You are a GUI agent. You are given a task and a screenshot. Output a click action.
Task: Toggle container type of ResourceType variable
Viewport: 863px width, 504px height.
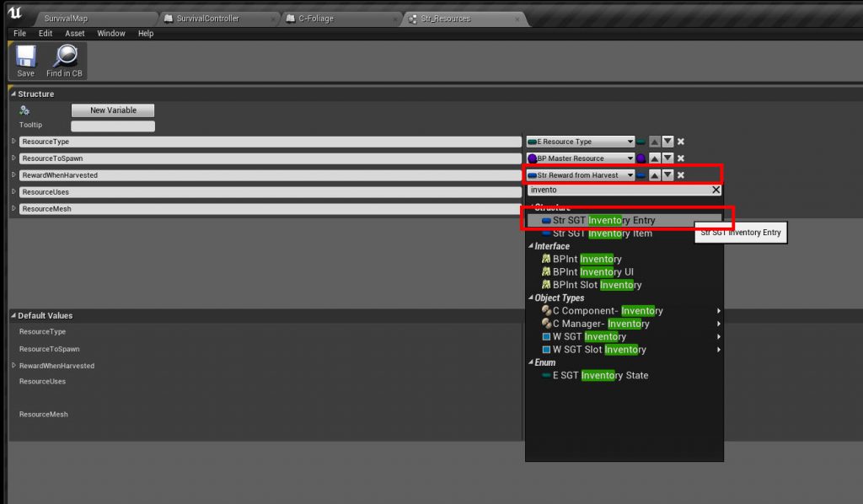641,142
